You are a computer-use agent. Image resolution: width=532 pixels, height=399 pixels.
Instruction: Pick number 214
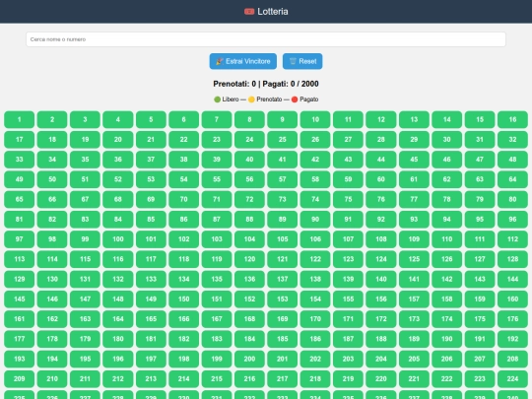click(183, 379)
